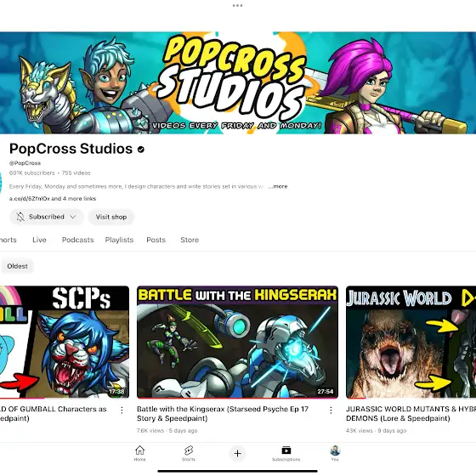Switch to the partially hidden Shorts tab
The height and width of the screenshot is (476, 476).
8,240
